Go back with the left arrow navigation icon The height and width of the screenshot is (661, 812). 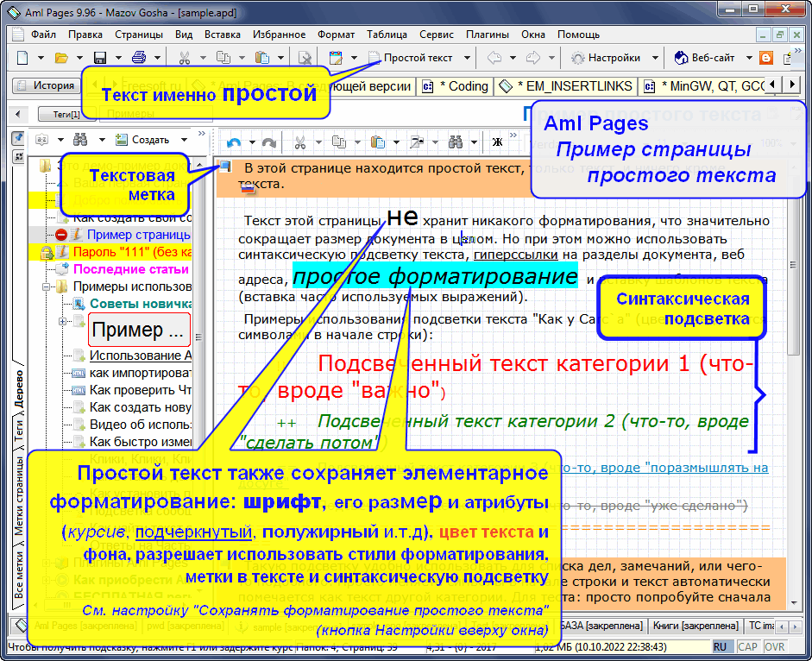494,58
